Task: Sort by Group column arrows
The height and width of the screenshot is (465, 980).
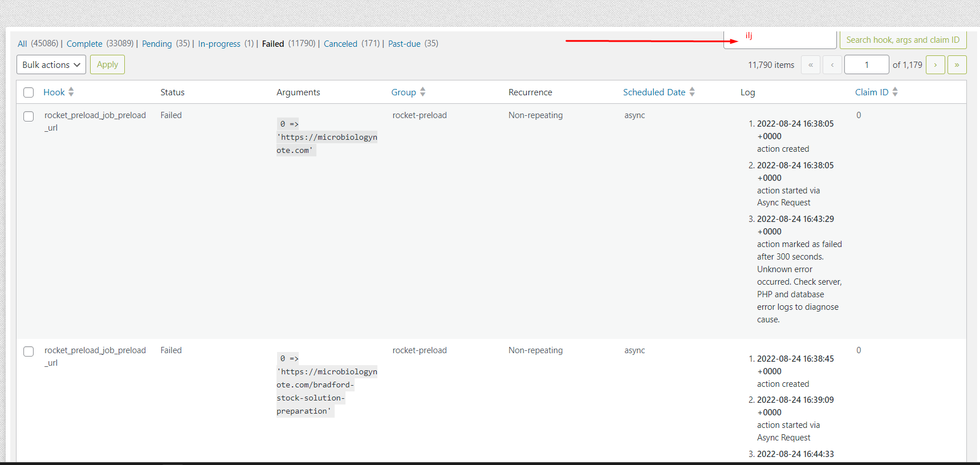Action: point(422,92)
